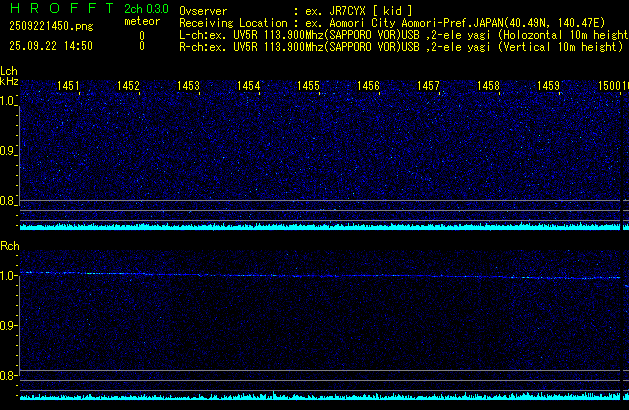Select the 1457 time tick label
This screenshot has height=410, width=629.
click(x=428, y=87)
